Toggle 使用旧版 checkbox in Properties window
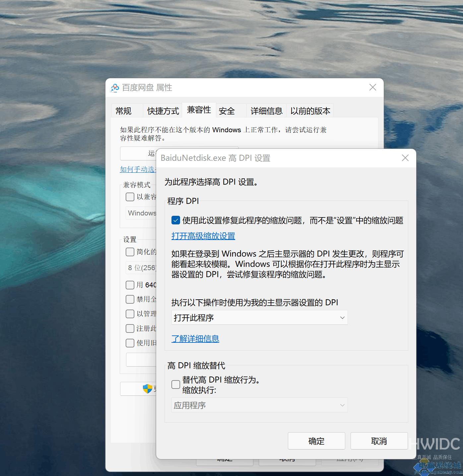The image size is (463, 476). coord(130,343)
